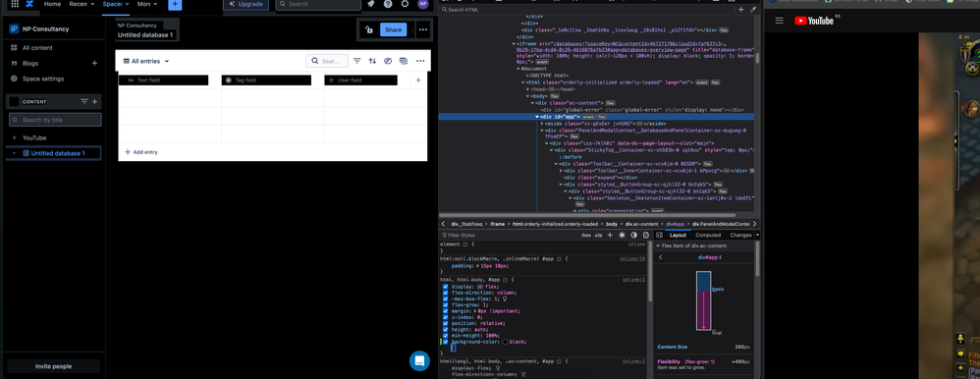Switch to the Changes tab
The image size is (980, 379).
point(740,235)
